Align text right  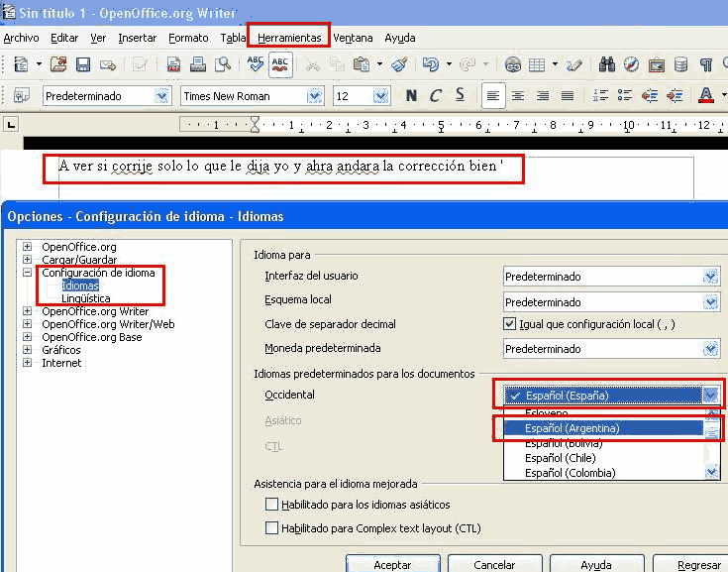(543, 96)
